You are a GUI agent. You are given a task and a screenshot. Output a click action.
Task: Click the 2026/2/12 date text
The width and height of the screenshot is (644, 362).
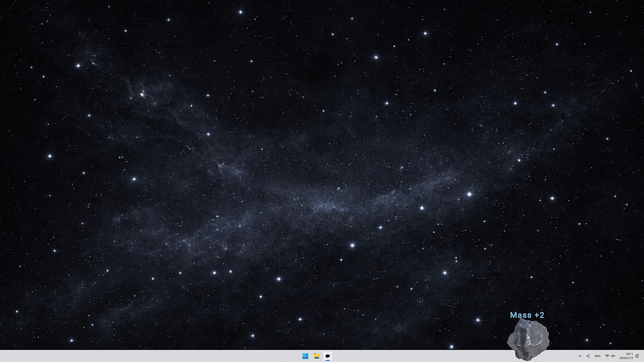[626, 358]
